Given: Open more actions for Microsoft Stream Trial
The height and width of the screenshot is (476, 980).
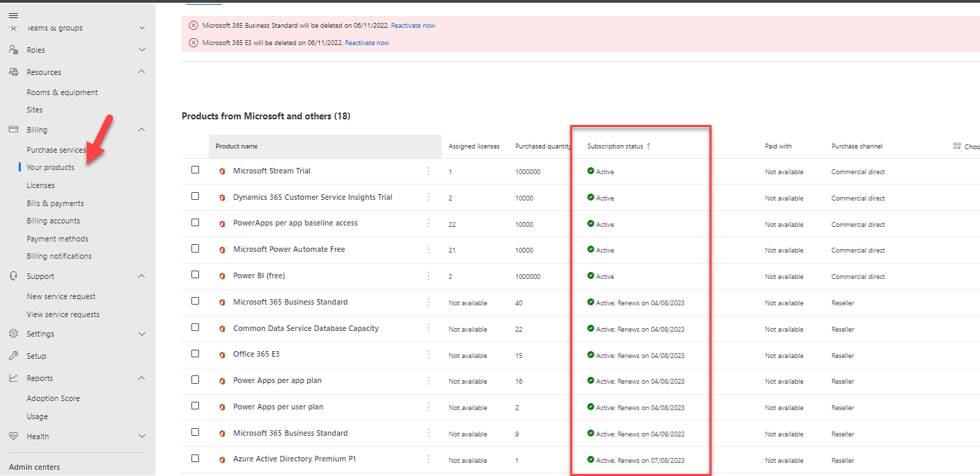Looking at the screenshot, I should [429, 171].
